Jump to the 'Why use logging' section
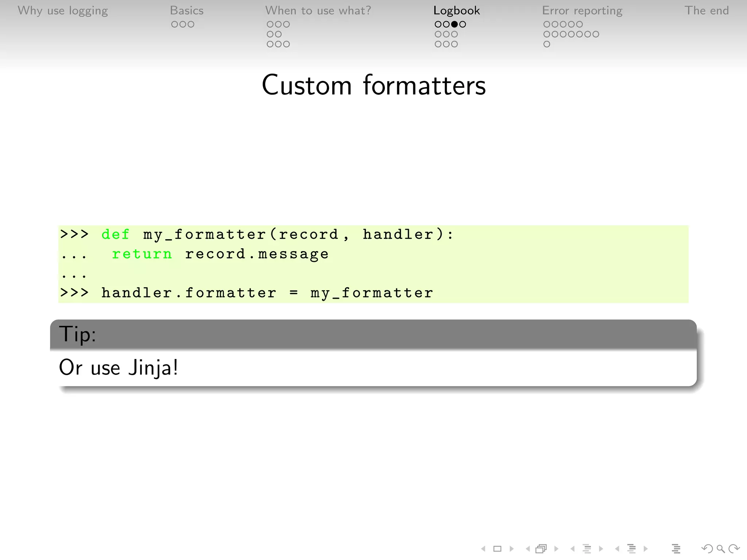 [x=63, y=11]
